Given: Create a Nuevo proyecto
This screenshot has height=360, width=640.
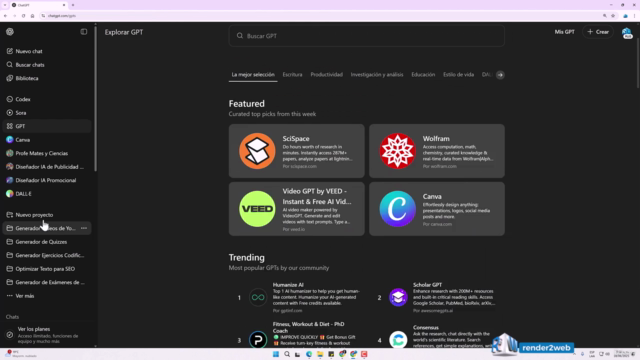Looking at the screenshot, I should tap(47, 215).
